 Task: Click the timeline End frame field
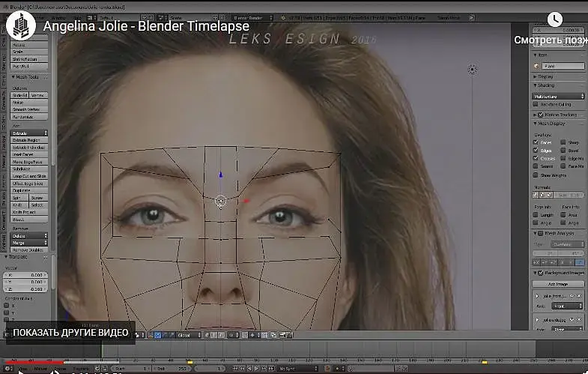coord(172,369)
